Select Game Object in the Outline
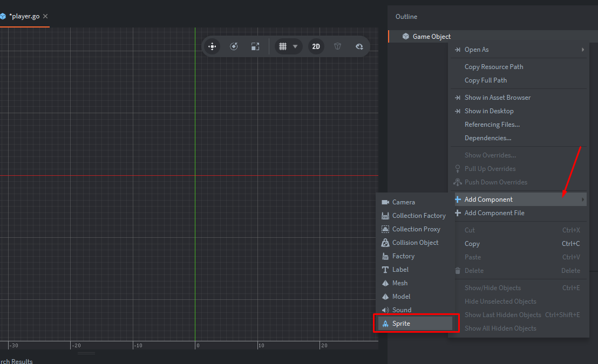This screenshot has height=364, width=598. [431, 37]
